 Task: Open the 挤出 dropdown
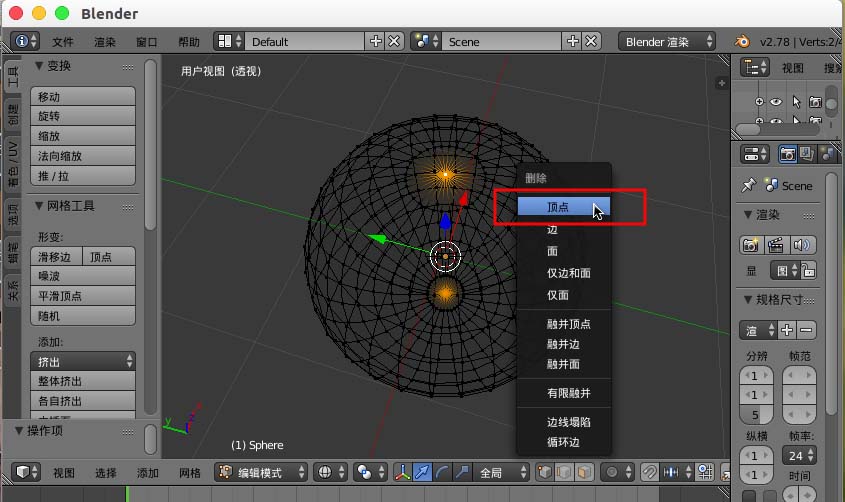[83, 361]
